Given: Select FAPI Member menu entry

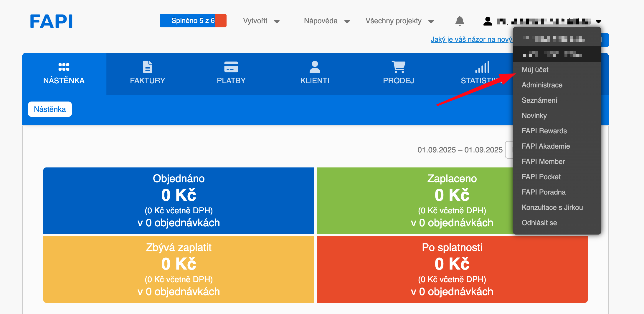Looking at the screenshot, I should 557,162.
